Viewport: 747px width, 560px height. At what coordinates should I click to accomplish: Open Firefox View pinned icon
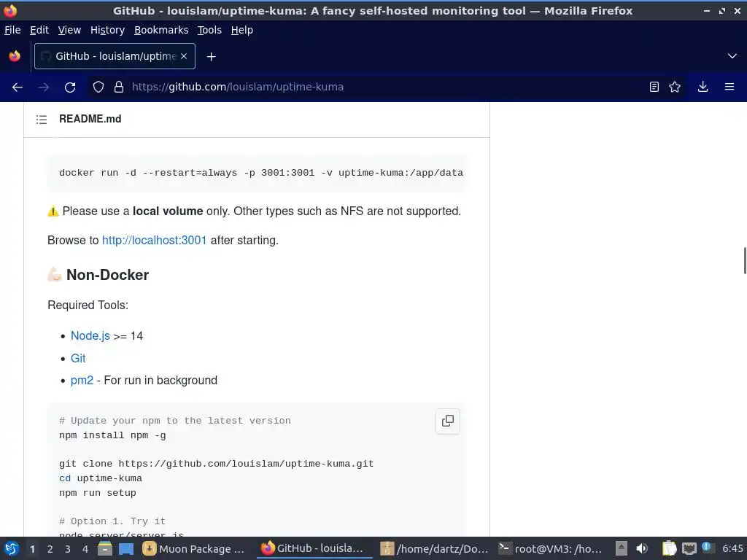coord(15,56)
